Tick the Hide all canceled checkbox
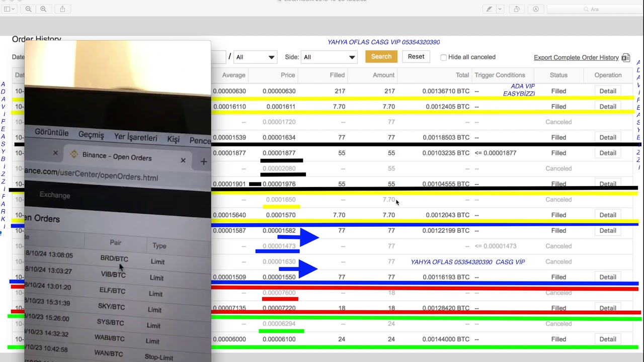 pyautogui.click(x=443, y=57)
